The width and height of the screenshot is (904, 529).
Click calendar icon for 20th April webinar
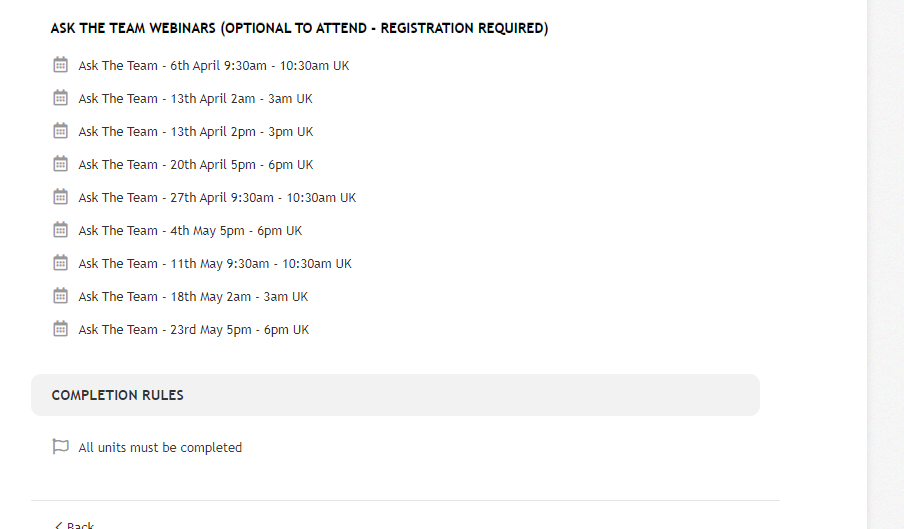coord(61,164)
